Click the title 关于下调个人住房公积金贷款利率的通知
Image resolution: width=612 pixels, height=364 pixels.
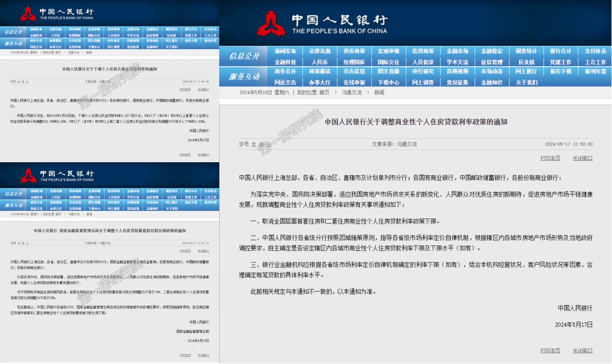click(x=110, y=68)
